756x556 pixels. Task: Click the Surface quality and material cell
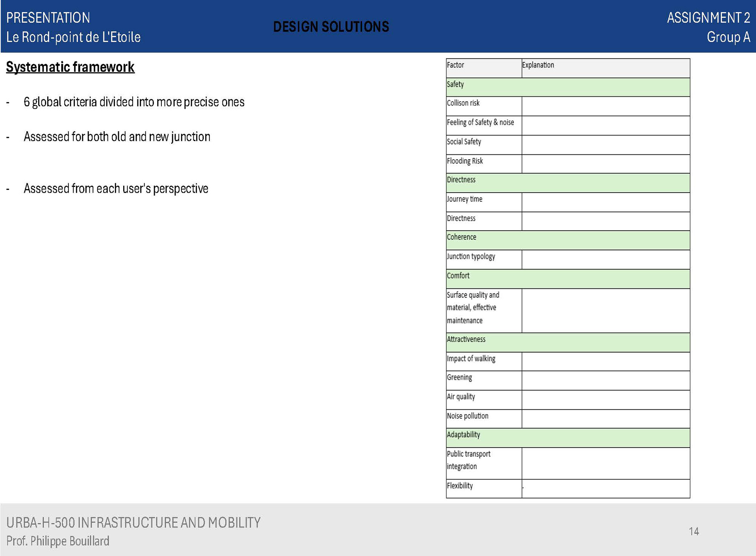484,311
